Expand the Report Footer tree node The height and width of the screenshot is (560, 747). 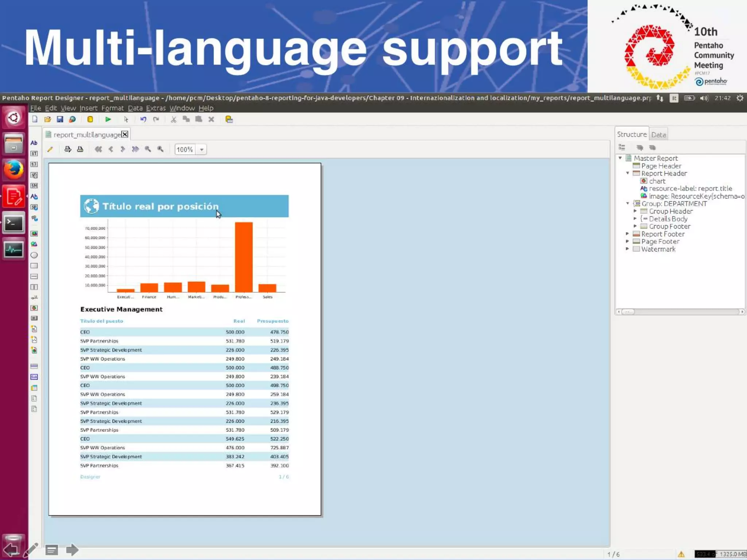[627, 234]
